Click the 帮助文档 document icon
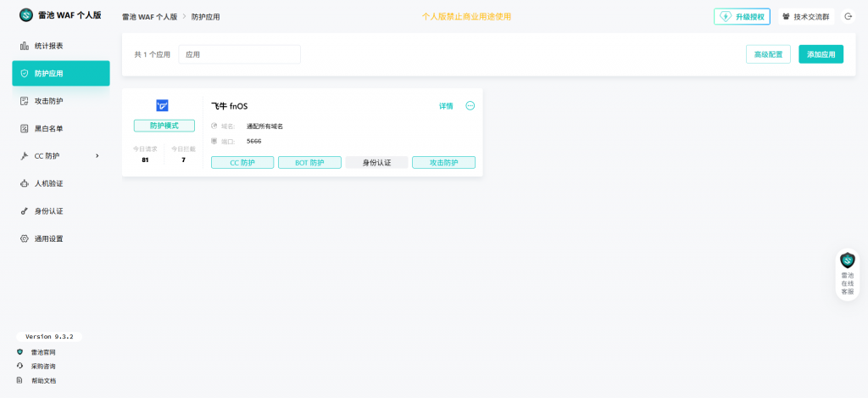The height and width of the screenshot is (398, 868). (x=20, y=380)
